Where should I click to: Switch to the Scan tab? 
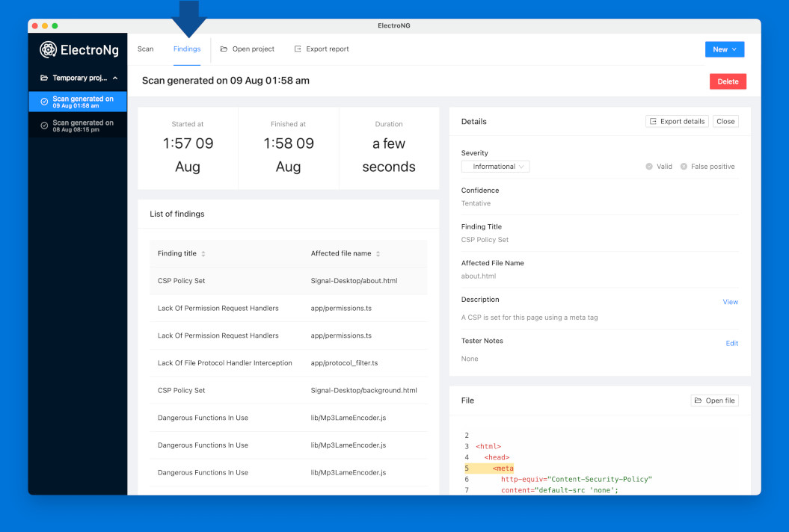145,49
